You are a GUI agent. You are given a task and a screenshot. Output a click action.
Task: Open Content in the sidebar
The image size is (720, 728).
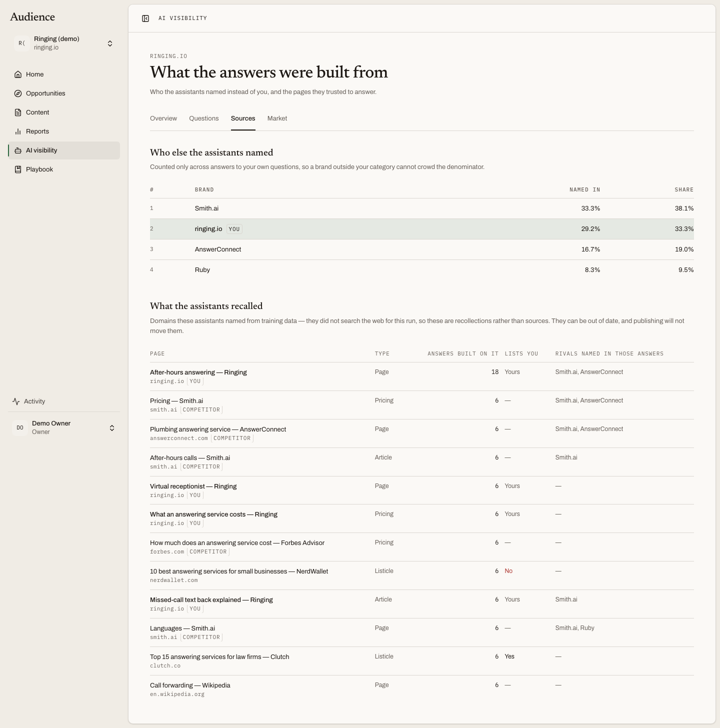coord(64,112)
